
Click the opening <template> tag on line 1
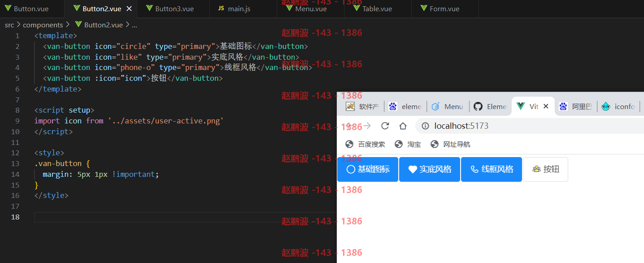(56, 35)
